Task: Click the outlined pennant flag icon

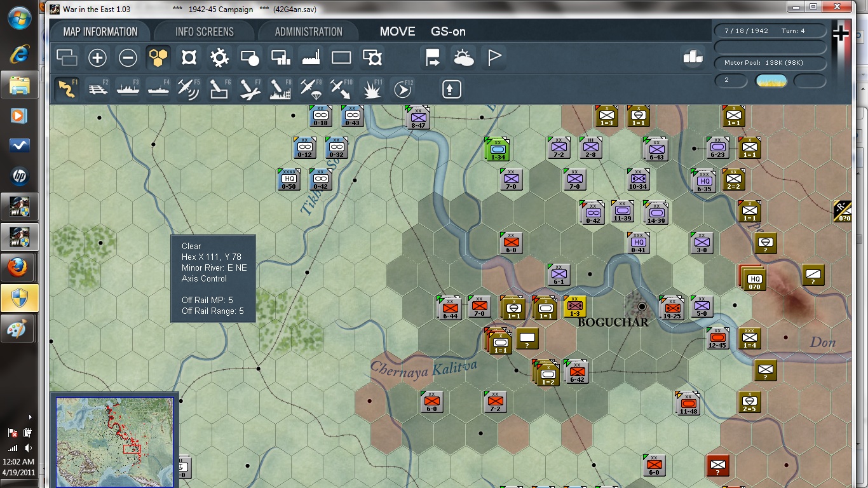Action: [x=494, y=58]
